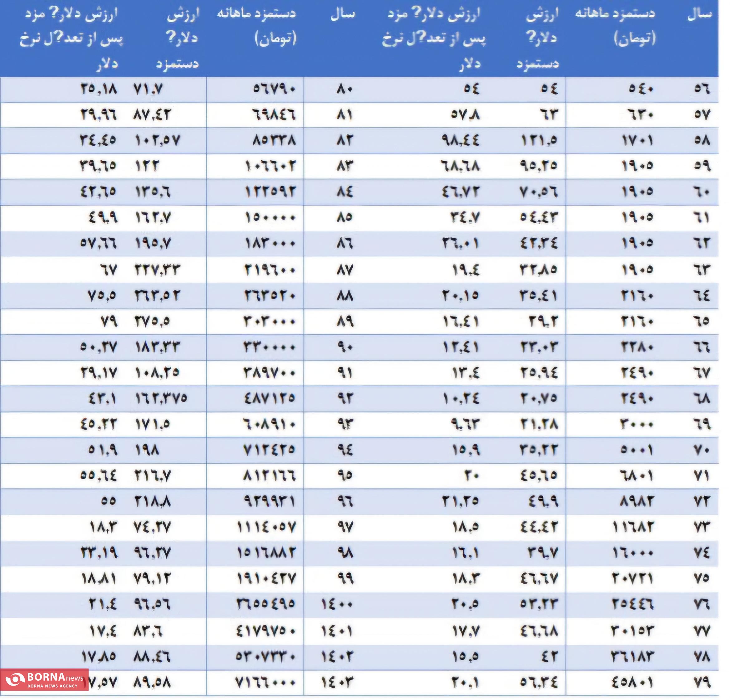730x700 pixels.
Task: Click the سال header above year ۵۶
Action: point(700,15)
